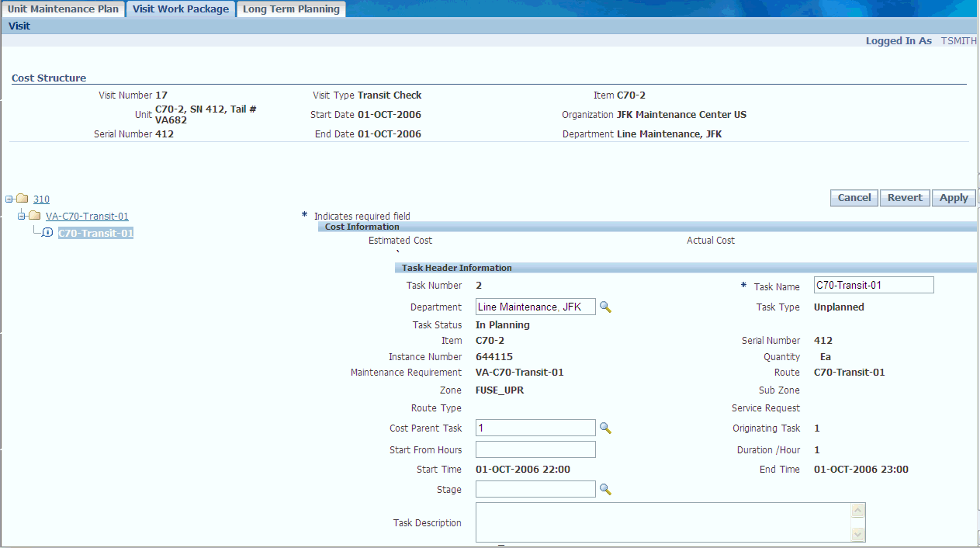This screenshot has height=548, width=980.
Task: Collapse the VA-C70-Transit-01 tree node
Action: coord(21,216)
